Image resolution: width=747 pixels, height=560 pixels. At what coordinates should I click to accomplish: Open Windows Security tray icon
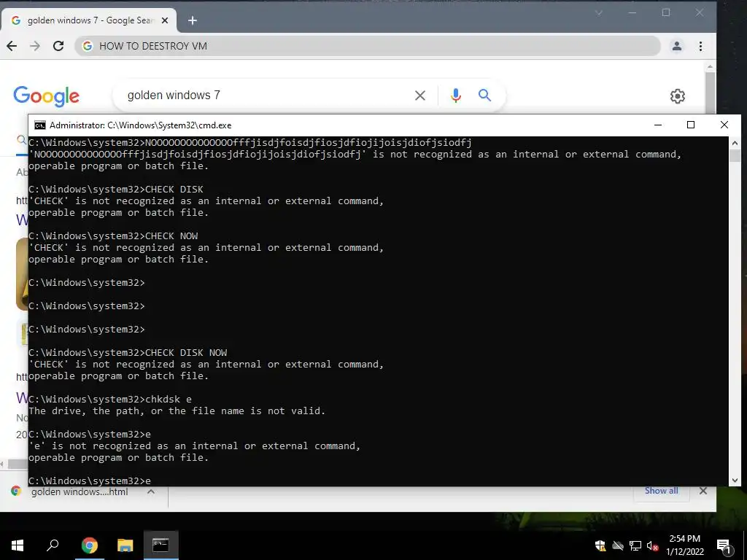coord(600,545)
